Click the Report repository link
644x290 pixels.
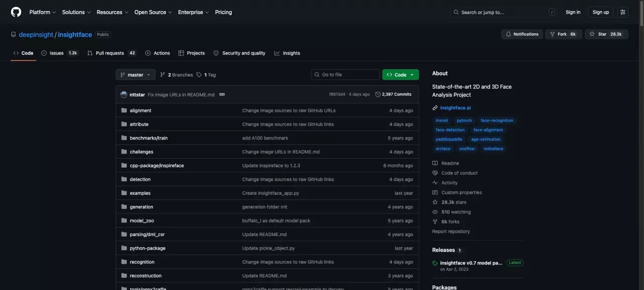(451, 232)
